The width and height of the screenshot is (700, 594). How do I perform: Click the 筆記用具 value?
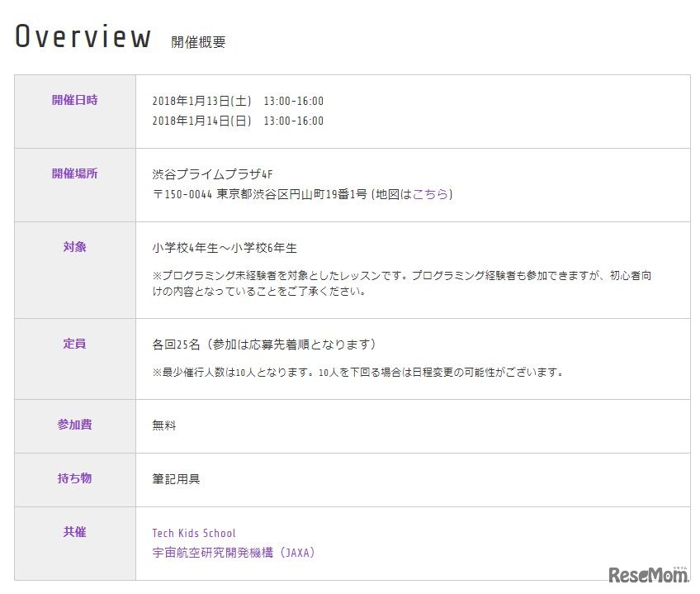coord(177,478)
